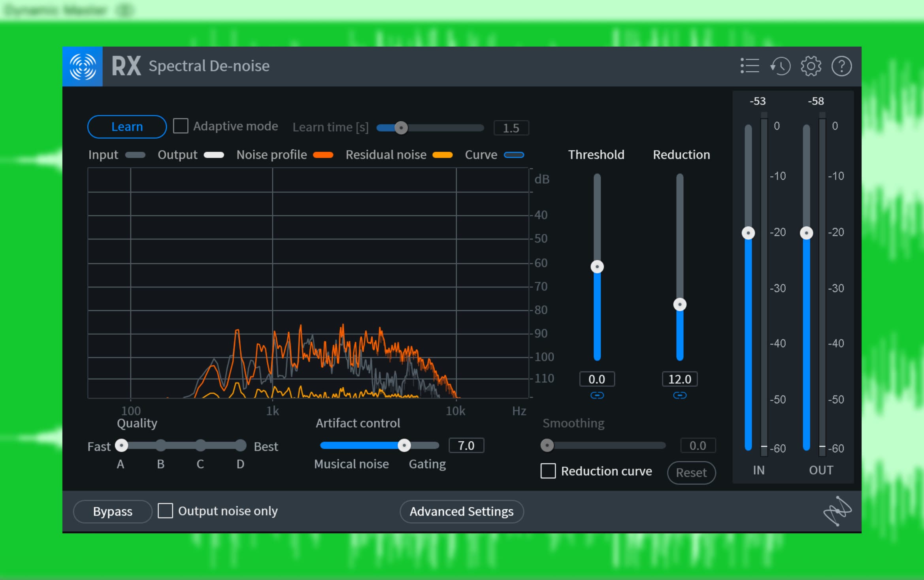The image size is (924, 580).
Task: Click the Reset button
Action: (691, 473)
